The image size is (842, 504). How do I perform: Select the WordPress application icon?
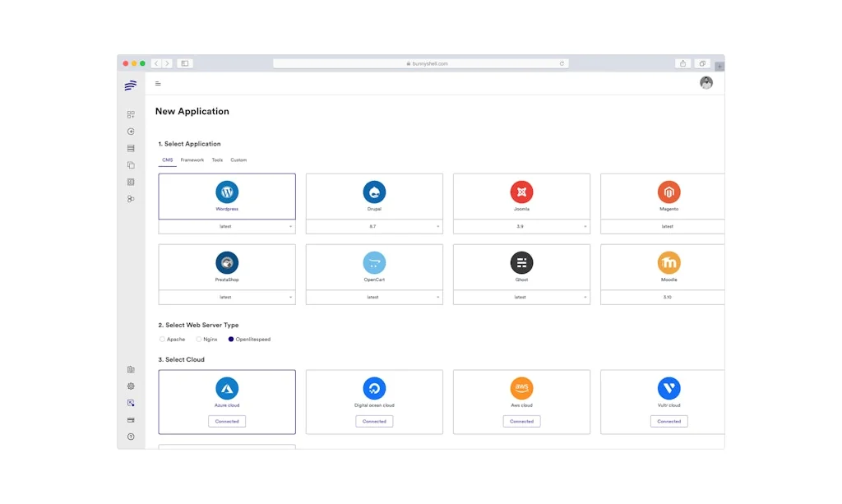[x=227, y=192]
